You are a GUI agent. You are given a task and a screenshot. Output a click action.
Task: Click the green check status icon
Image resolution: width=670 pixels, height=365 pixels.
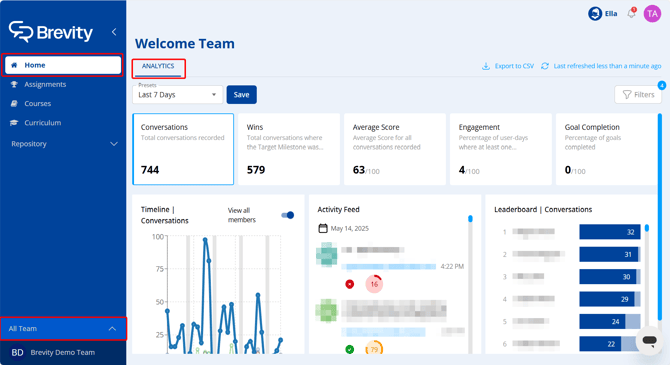[x=350, y=349]
